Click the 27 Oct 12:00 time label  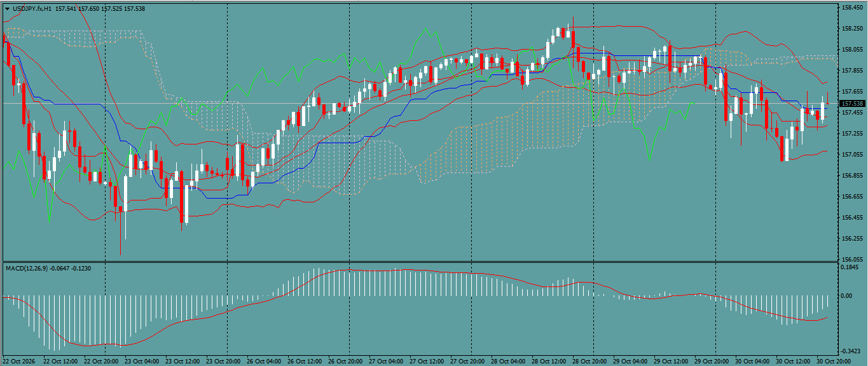(x=426, y=361)
